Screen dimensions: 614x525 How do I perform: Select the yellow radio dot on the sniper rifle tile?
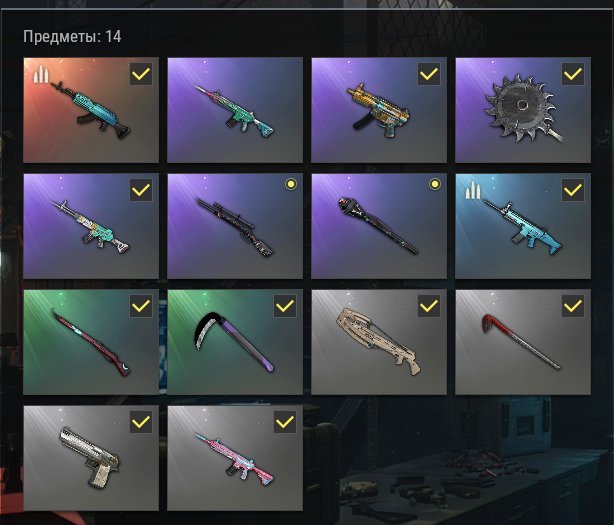click(x=291, y=184)
